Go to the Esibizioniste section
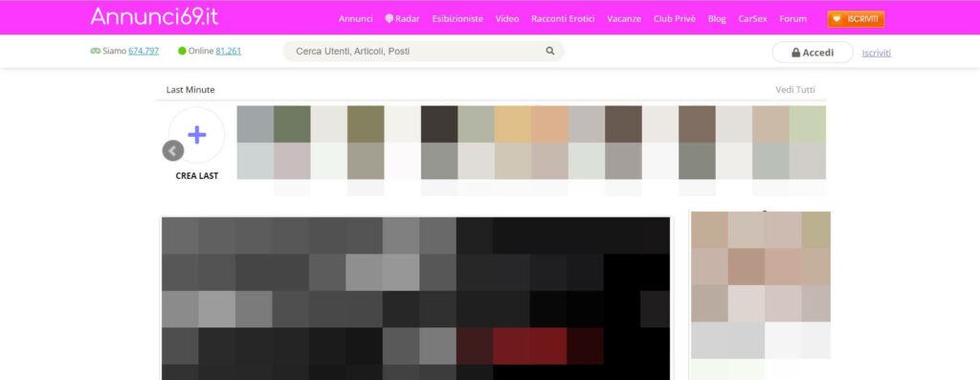 pyautogui.click(x=457, y=19)
